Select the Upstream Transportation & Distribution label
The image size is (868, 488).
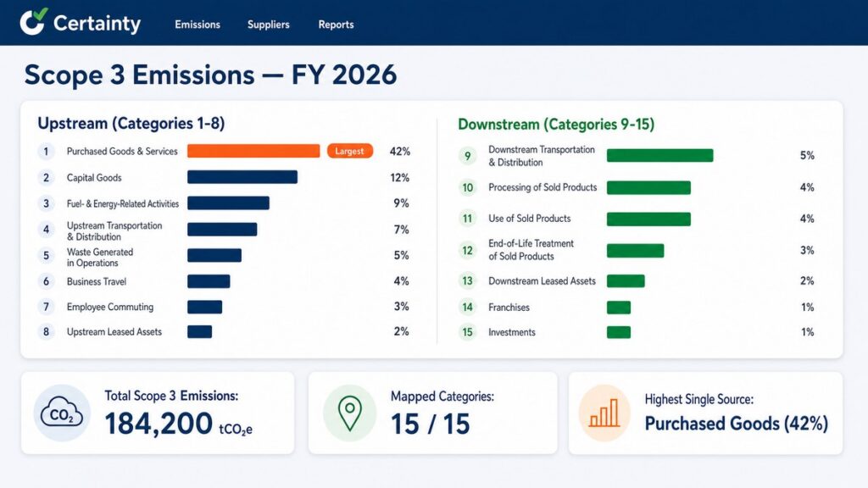click(114, 230)
